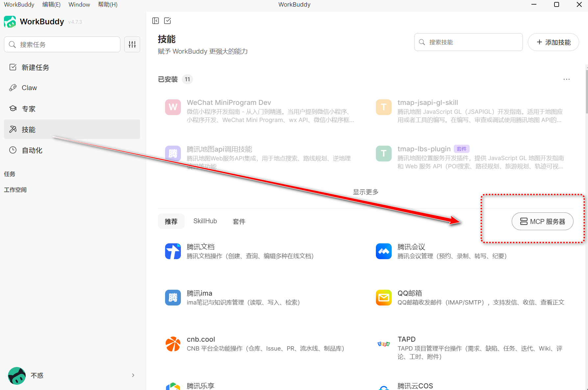
Task: Switch to the 推荐 tab
Action: (171, 221)
